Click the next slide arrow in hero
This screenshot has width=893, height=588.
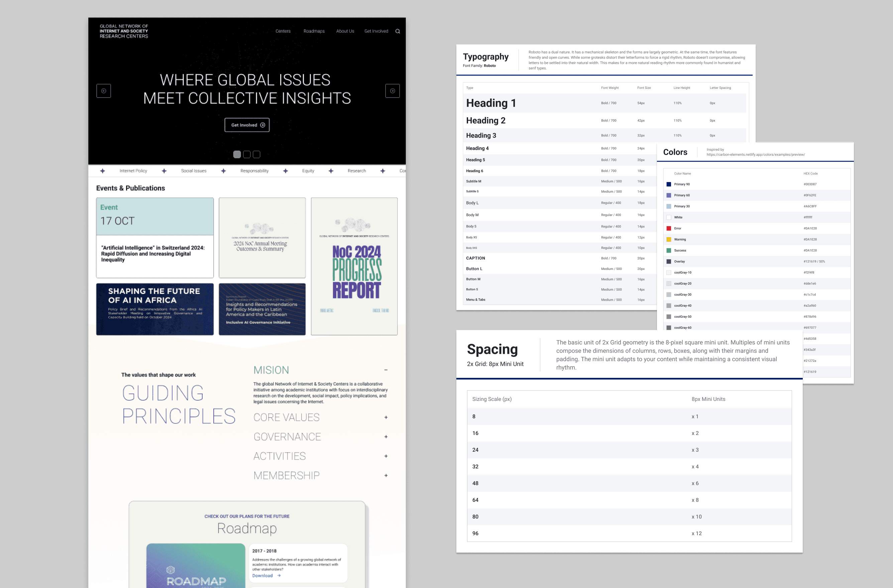(x=392, y=91)
